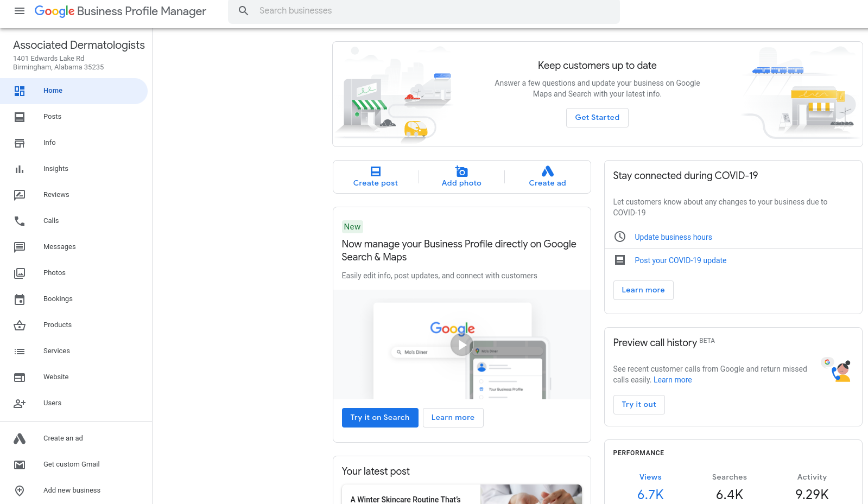Click Post your COVID-19 update link
The height and width of the screenshot is (504, 868).
[680, 260]
